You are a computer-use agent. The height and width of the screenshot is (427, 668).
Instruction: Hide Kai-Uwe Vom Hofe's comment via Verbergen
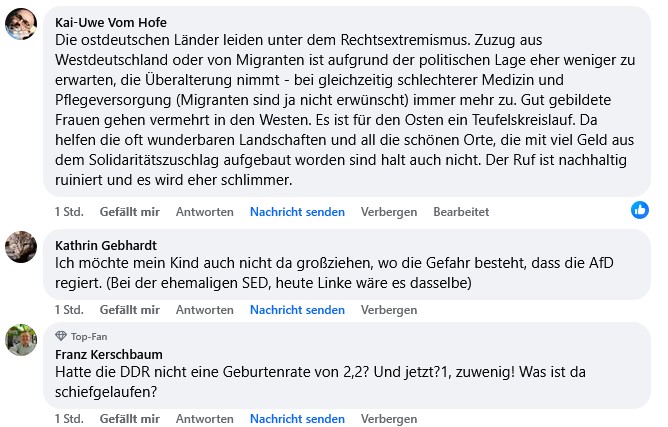click(389, 212)
